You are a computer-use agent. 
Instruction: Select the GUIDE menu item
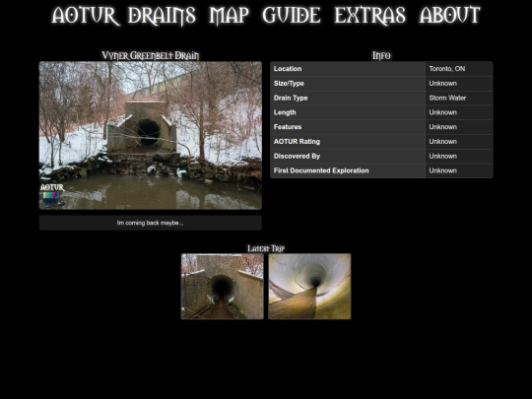[x=292, y=16]
